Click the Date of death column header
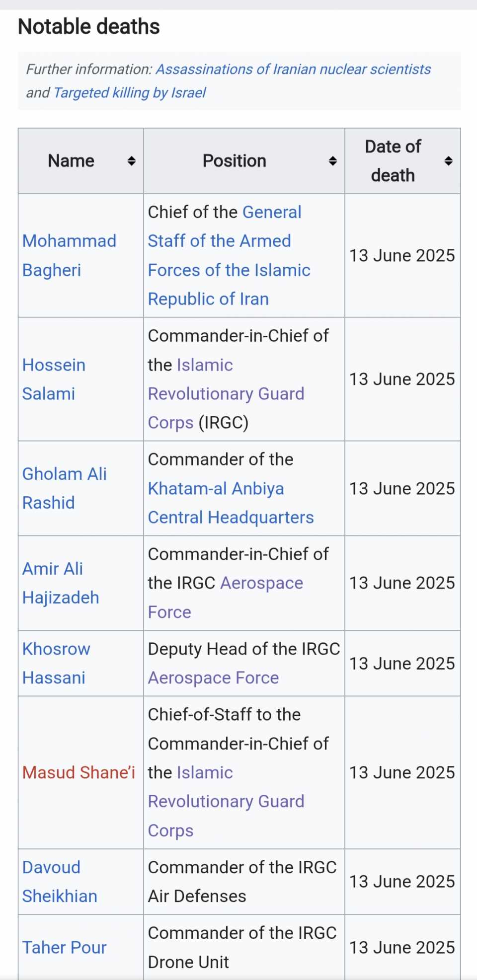The image size is (477, 980). 402,161
